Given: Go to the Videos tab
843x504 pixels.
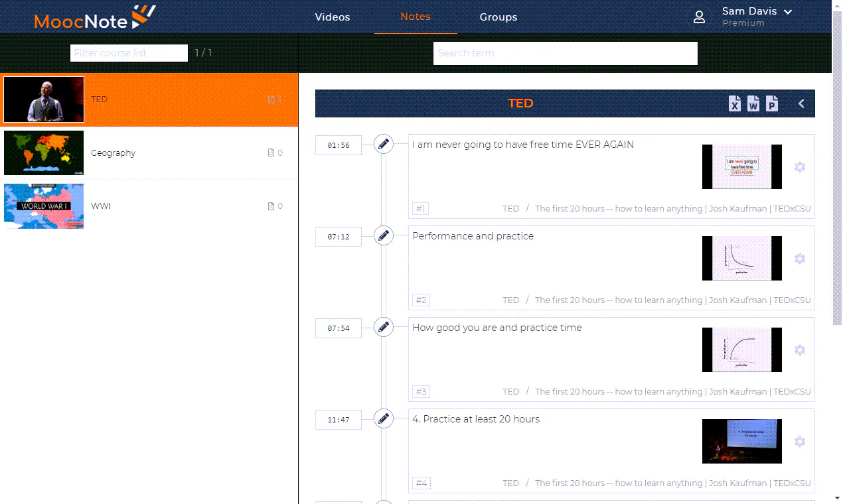Looking at the screenshot, I should click(x=333, y=17).
